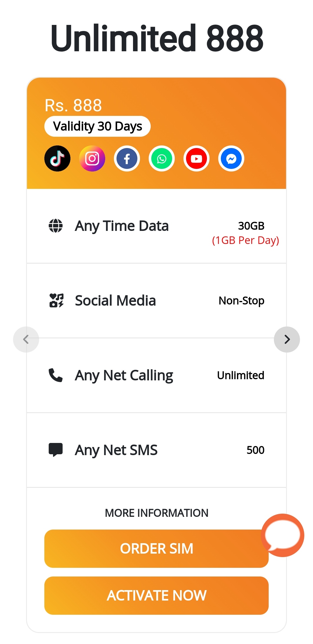Click the Rs. 888 price text
The width and height of the screenshot is (313, 644).
(x=73, y=105)
